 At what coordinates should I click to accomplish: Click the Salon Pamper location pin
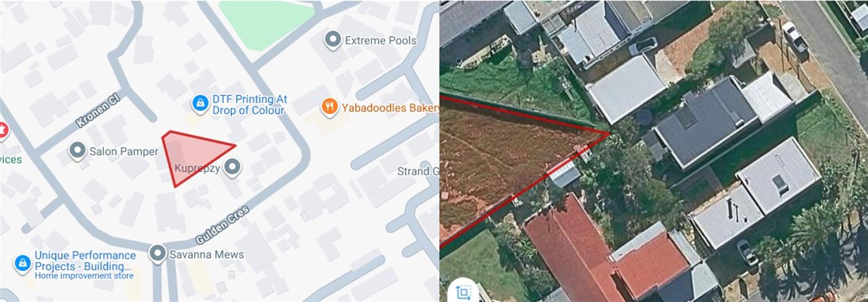[x=77, y=151]
